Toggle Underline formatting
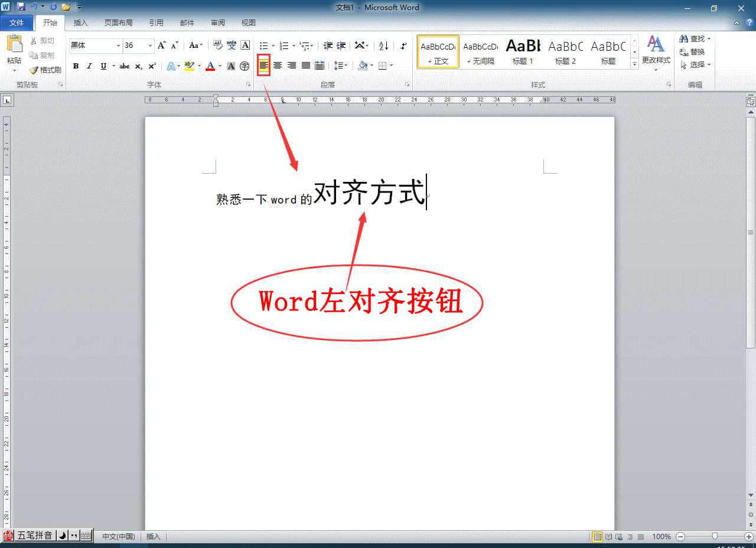 point(103,66)
